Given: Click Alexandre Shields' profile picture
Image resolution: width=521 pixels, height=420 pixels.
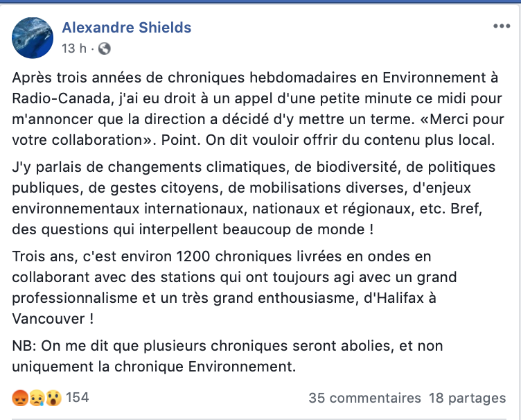Looking at the screenshot, I should [x=33, y=38].
